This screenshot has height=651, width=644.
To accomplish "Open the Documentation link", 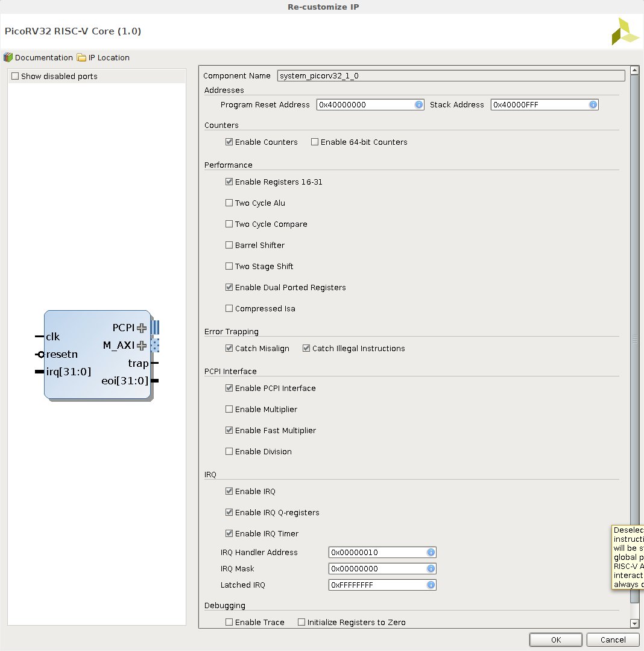I will (43, 57).
